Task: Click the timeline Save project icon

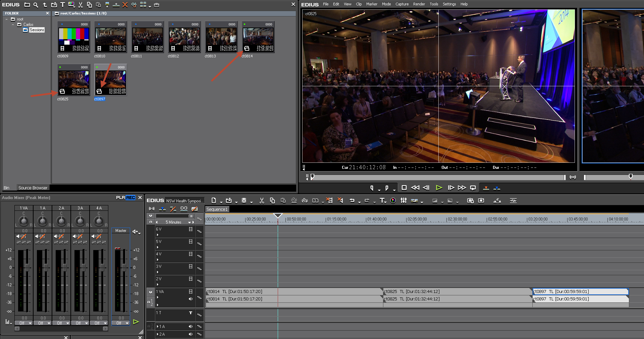Action: 244,200
